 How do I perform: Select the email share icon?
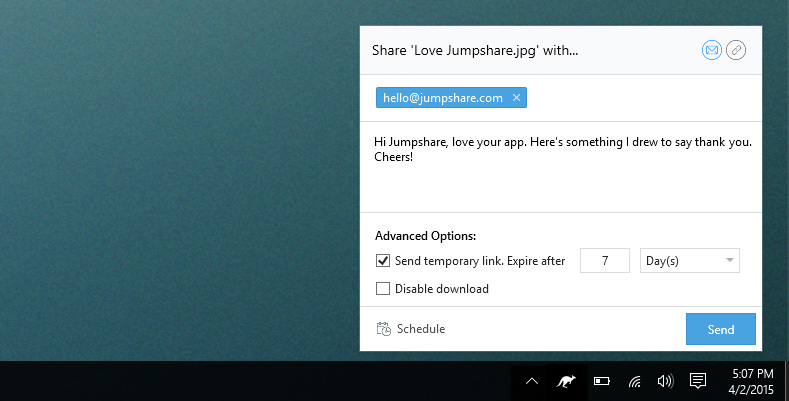(x=712, y=50)
